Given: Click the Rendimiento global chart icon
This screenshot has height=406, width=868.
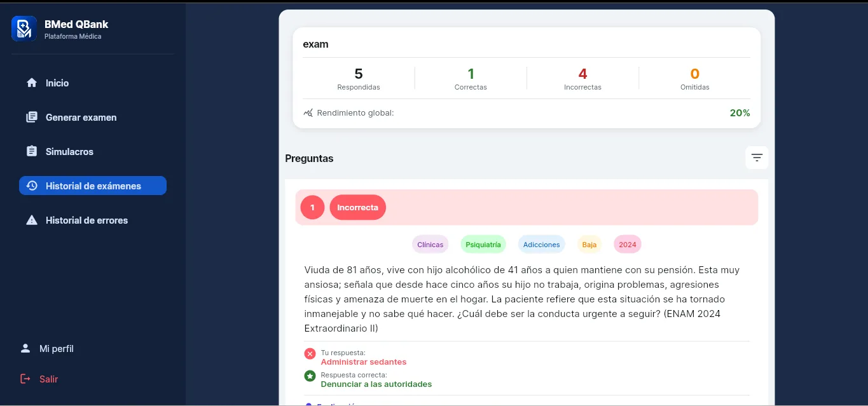Looking at the screenshot, I should [308, 113].
